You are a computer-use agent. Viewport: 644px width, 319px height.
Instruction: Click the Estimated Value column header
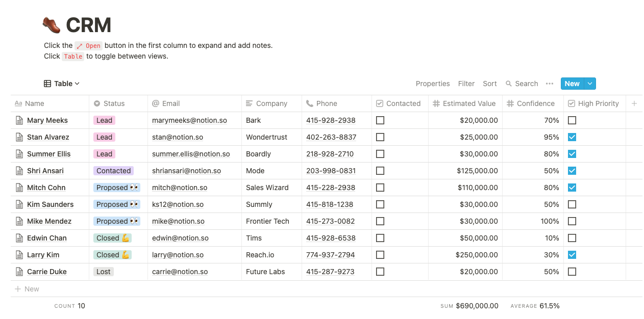pos(465,103)
